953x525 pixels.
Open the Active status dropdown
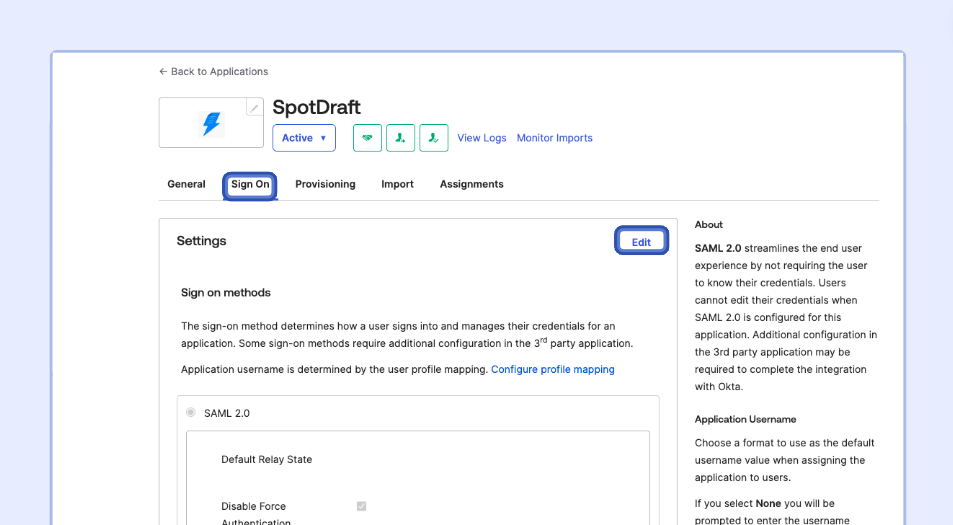pyautogui.click(x=304, y=138)
